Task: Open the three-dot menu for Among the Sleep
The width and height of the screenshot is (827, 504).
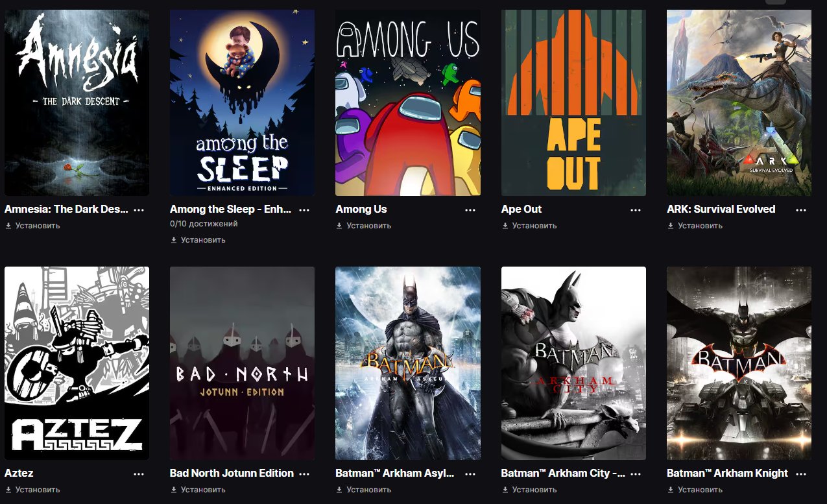Action: click(304, 210)
